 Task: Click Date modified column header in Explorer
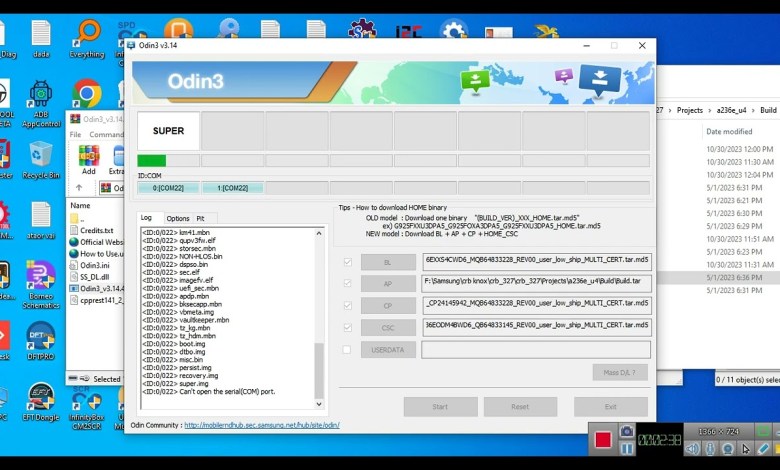tap(729, 132)
